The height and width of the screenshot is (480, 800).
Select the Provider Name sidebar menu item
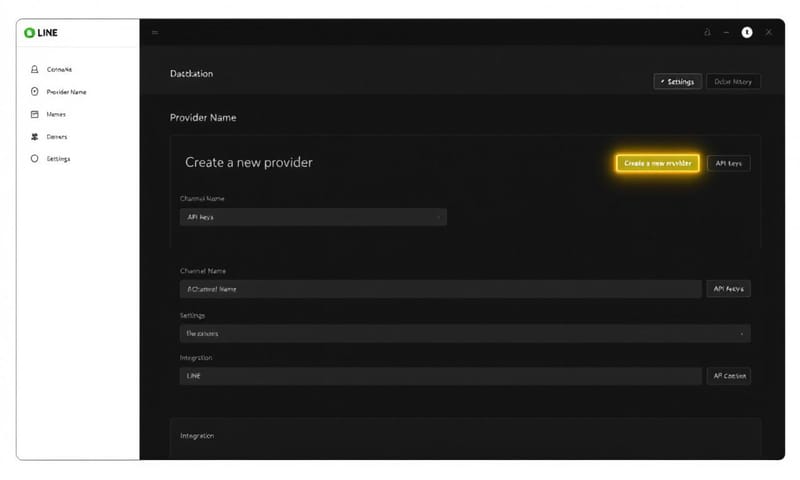pyautogui.click(x=66, y=92)
